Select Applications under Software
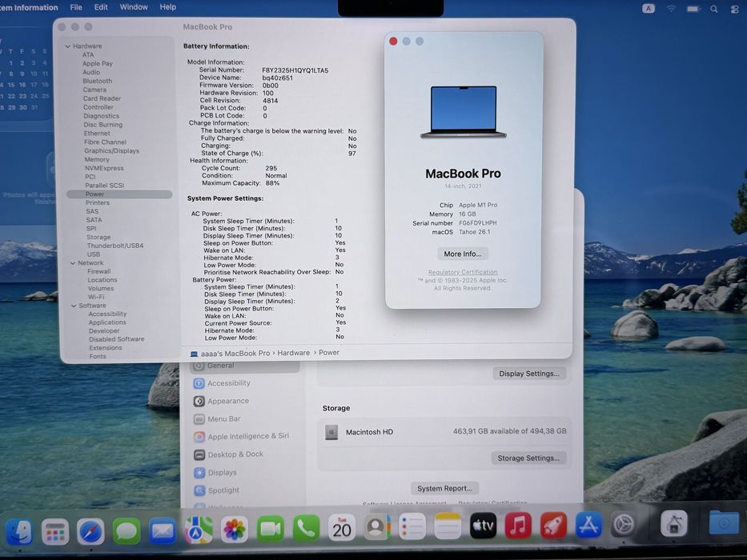The width and height of the screenshot is (747, 560). 107,322
